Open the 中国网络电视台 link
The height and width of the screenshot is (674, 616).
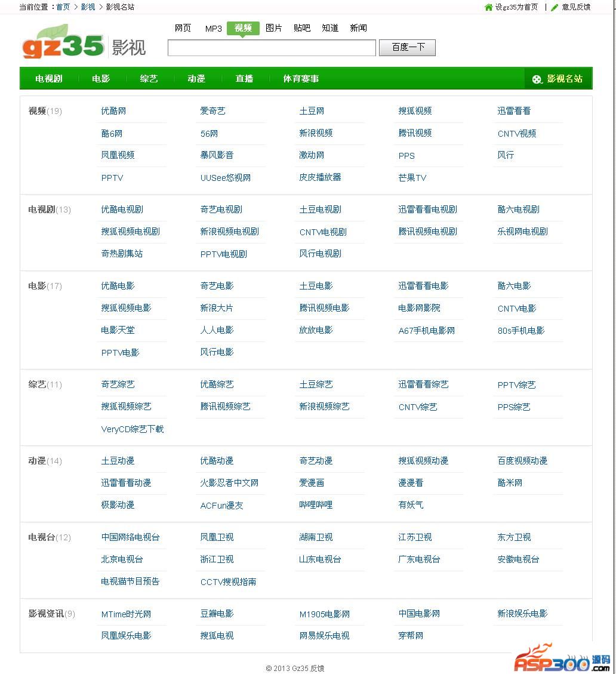[131, 537]
